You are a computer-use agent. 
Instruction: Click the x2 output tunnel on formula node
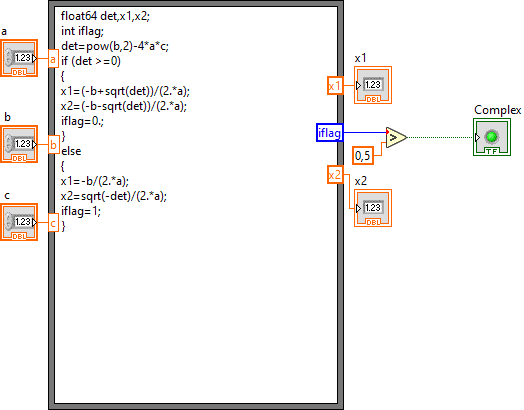[x=335, y=175]
